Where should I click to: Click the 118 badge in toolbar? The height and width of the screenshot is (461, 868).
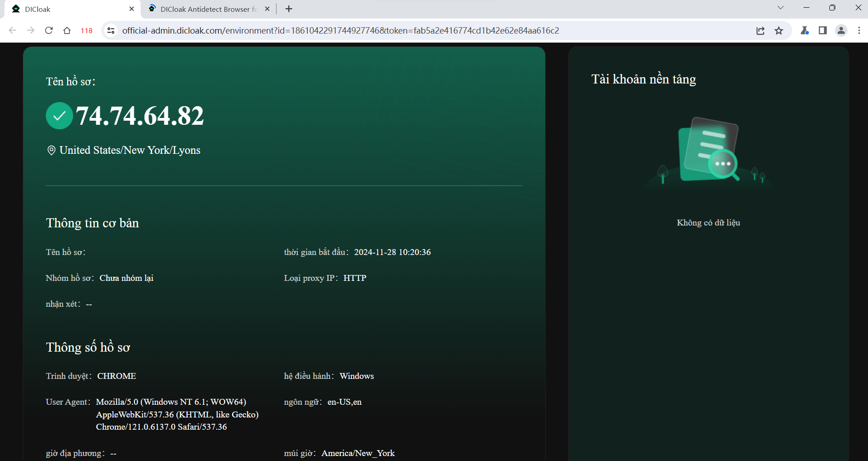pyautogui.click(x=87, y=30)
